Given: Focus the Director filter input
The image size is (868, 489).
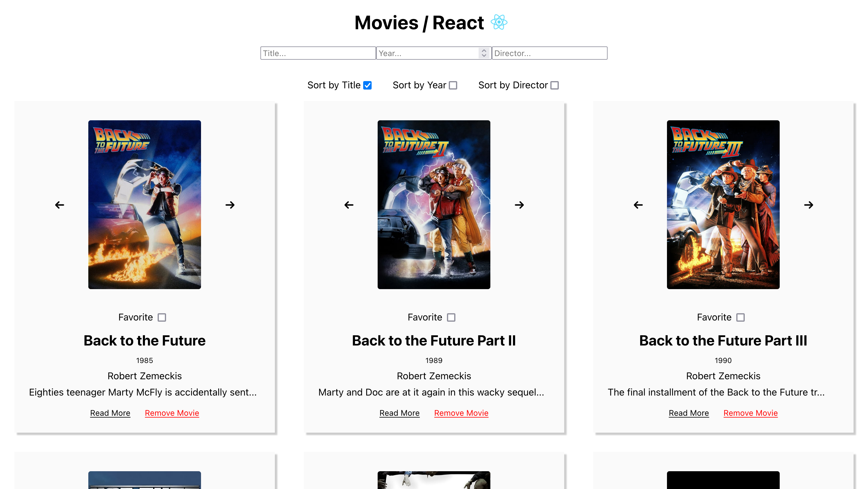Looking at the screenshot, I should pos(549,53).
